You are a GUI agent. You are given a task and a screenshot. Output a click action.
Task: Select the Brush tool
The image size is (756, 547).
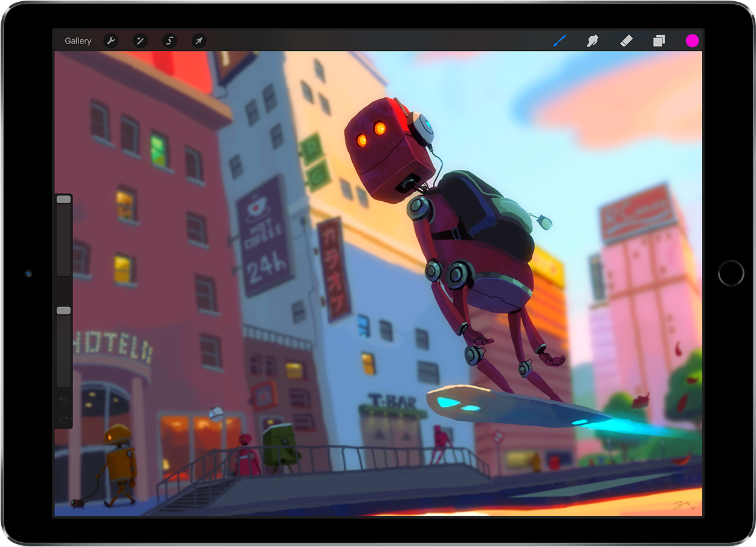[x=560, y=40]
